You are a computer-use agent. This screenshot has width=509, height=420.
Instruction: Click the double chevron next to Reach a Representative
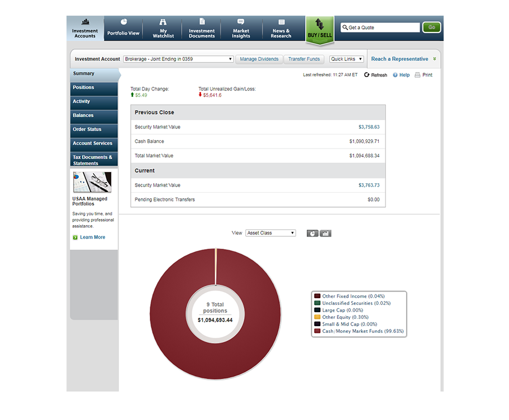[434, 59]
